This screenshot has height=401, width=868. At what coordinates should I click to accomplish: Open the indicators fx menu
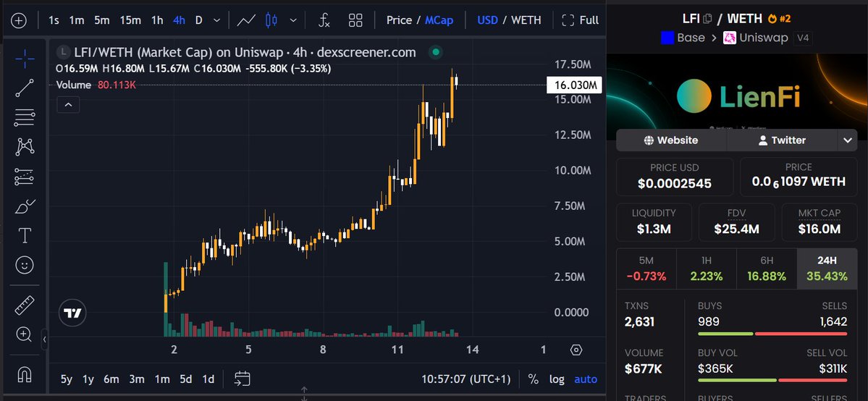tap(324, 20)
